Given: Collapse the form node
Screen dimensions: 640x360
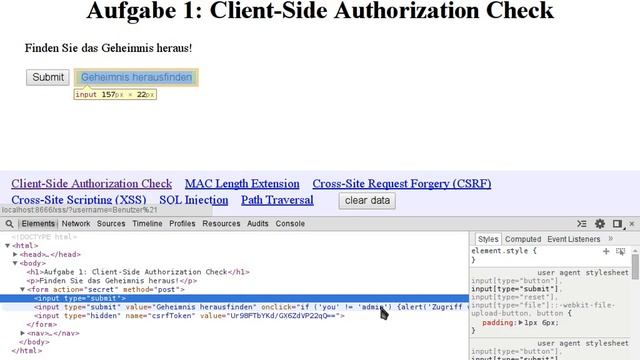Looking at the screenshot, I should pos(22,289).
